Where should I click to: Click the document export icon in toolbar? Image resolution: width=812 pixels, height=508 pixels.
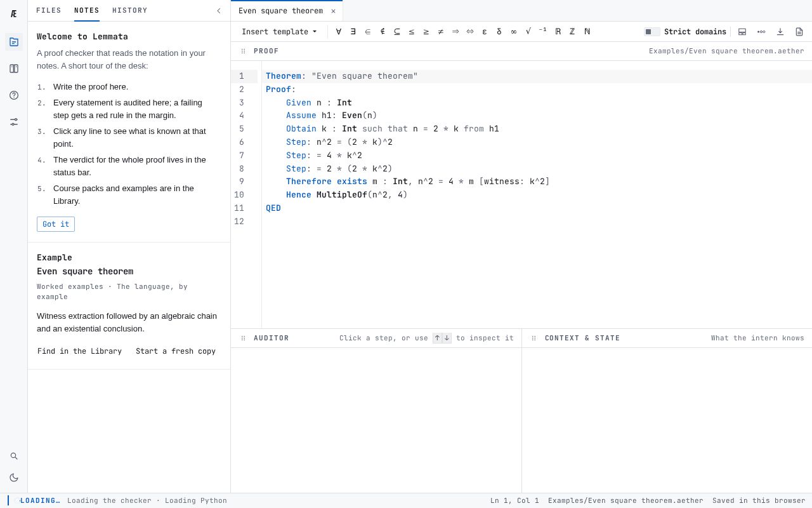pos(799,32)
